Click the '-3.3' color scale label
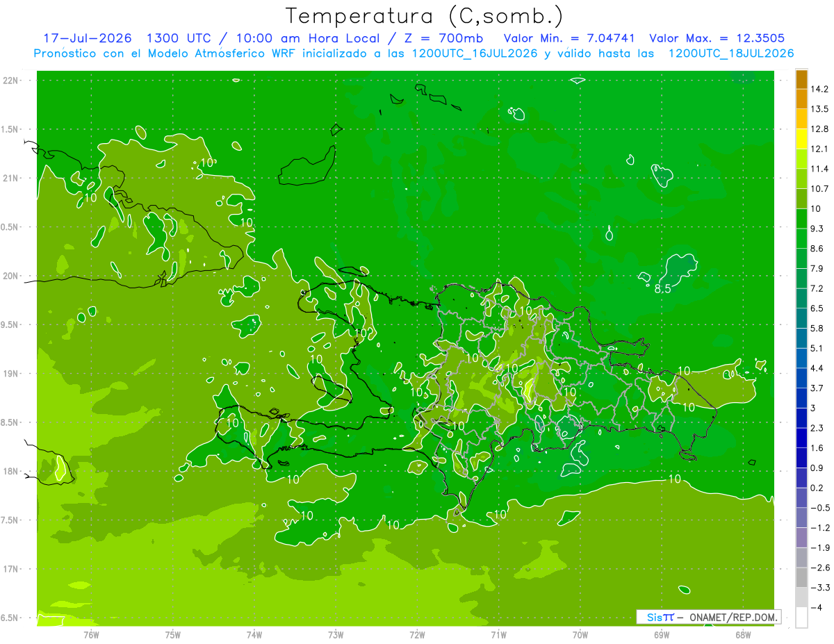 pos(819,588)
